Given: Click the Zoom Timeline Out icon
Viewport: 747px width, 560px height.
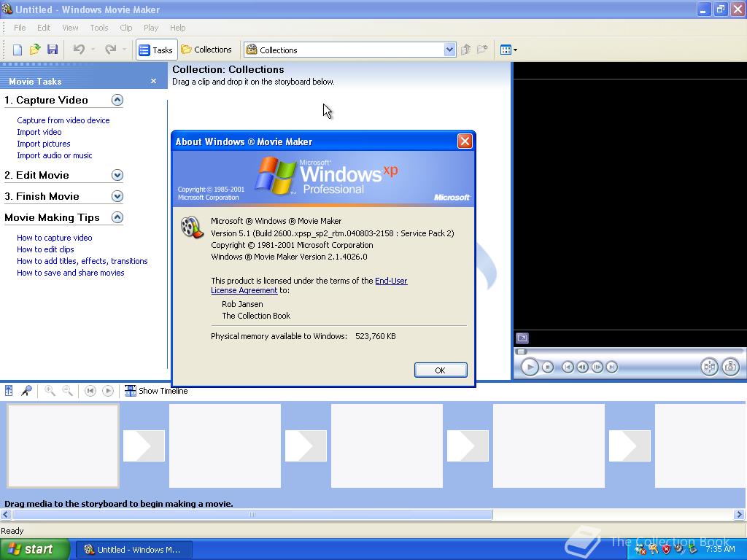Looking at the screenshot, I should [68, 391].
